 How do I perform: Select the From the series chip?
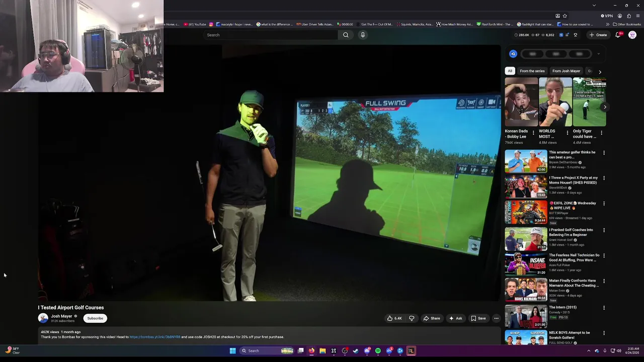[532, 71]
